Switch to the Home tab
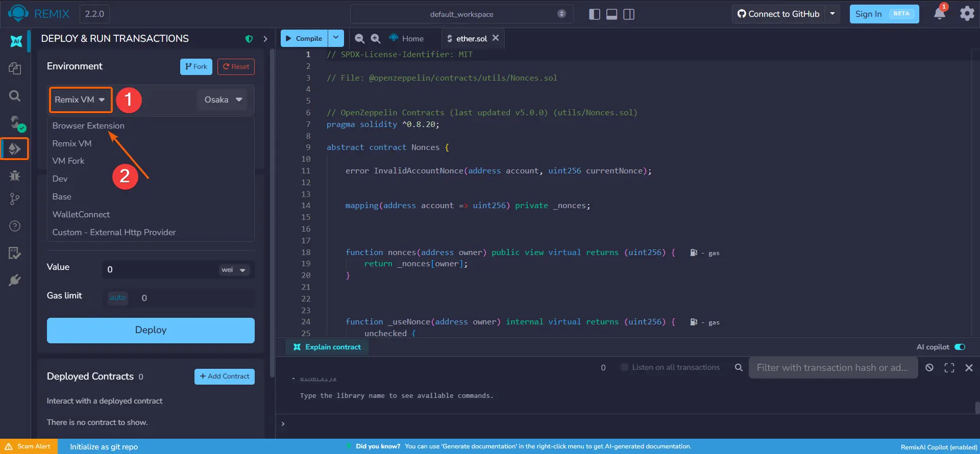The image size is (980, 454). tap(407, 38)
